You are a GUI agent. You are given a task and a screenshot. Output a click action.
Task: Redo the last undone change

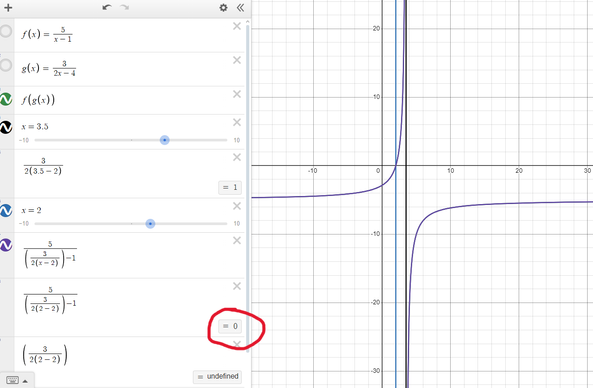click(x=124, y=7)
